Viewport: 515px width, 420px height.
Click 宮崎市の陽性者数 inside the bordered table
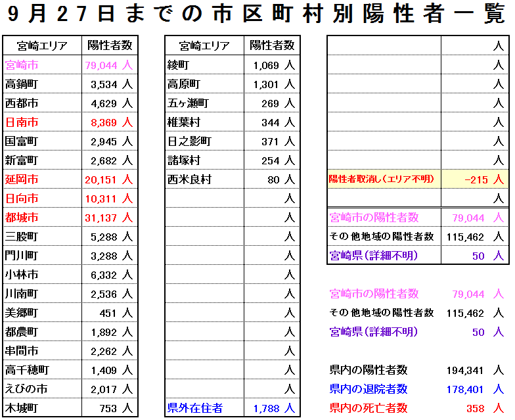tap(374, 218)
